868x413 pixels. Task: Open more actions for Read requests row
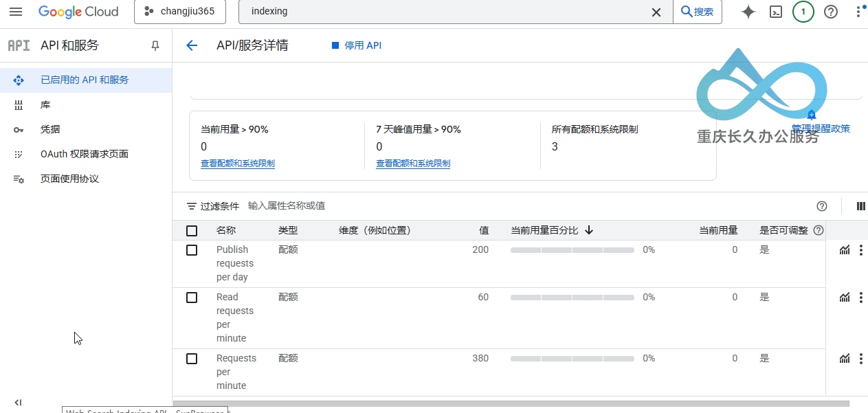861,298
